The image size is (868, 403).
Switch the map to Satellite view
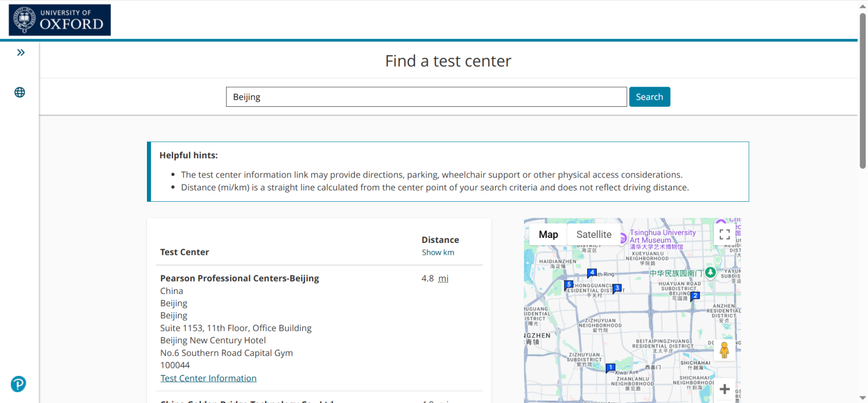(x=593, y=235)
